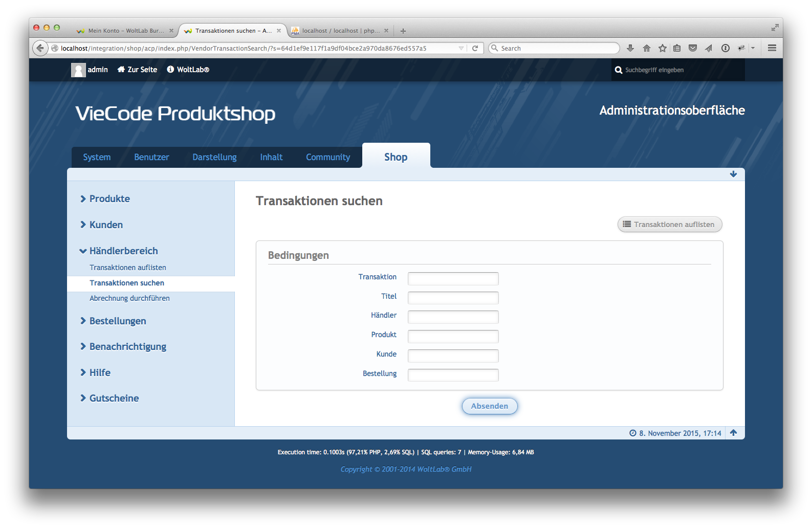Click the scroll-to-top arrow icon in footer
This screenshot has width=812, height=529.
coord(733,433)
